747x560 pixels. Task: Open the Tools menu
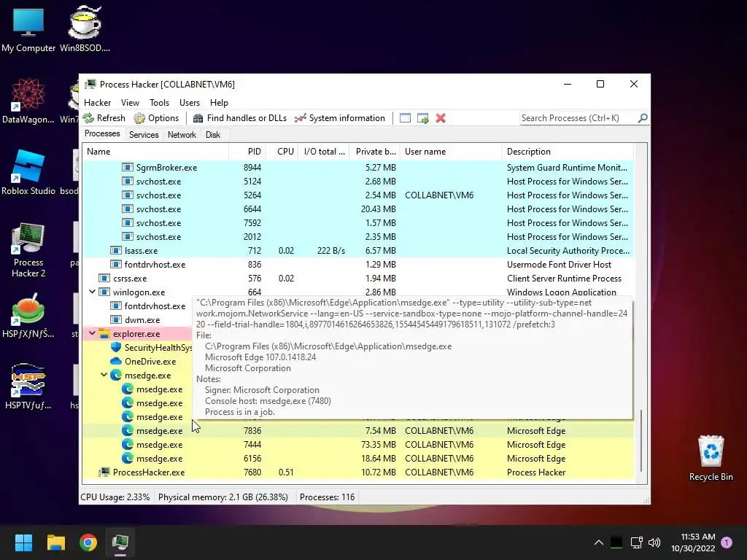159,102
